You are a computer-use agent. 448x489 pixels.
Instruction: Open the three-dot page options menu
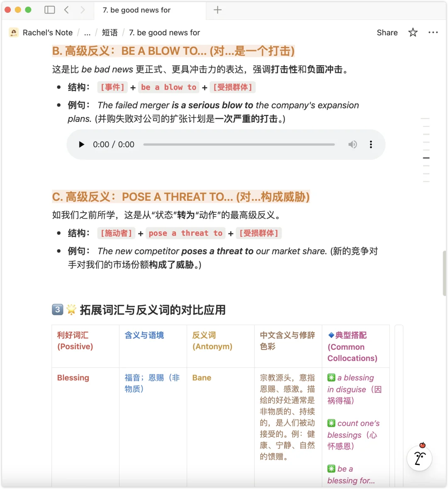click(x=433, y=32)
